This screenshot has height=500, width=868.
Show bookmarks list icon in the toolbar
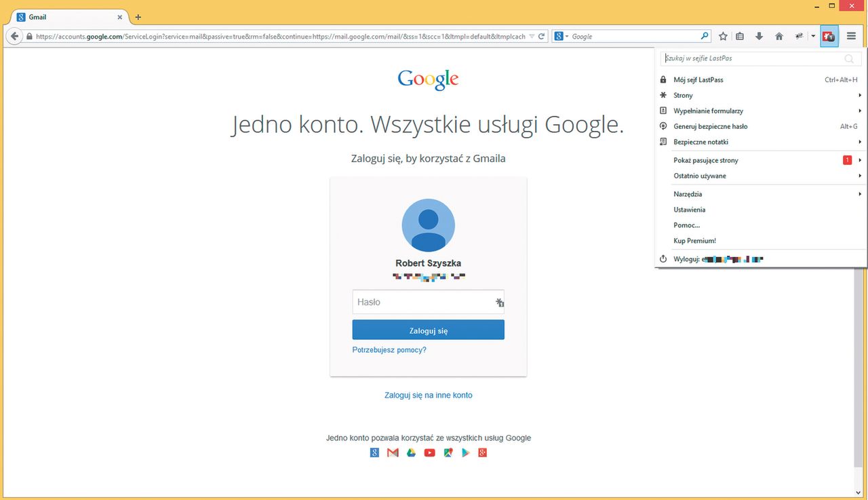741,37
